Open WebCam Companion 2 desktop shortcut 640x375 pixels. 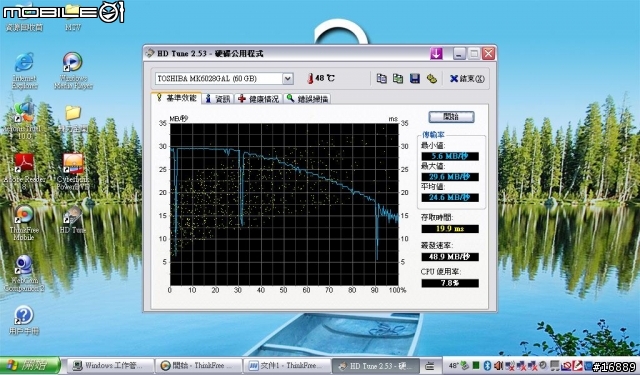click(x=24, y=273)
